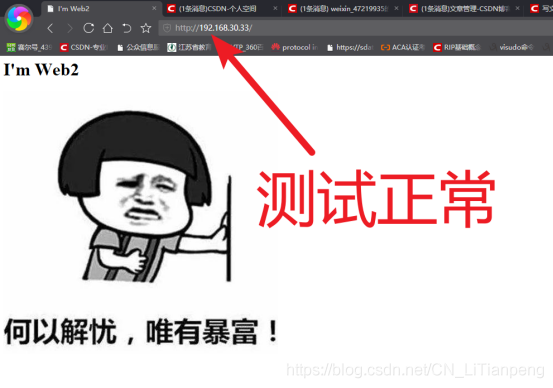Open the 公众信息 bookmark
The width and height of the screenshot is (553, 388).
[x=138, y=47]
